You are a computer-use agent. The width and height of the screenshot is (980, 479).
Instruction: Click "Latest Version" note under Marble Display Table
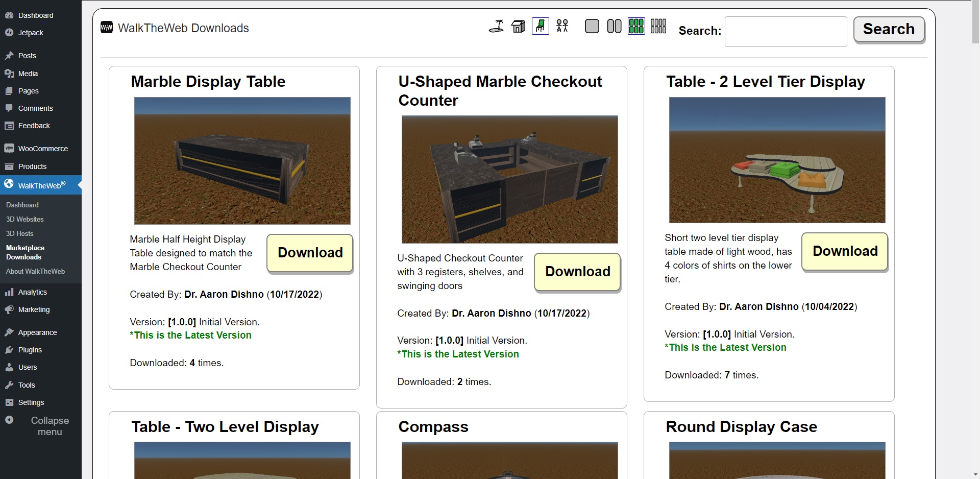pos(190,336)
